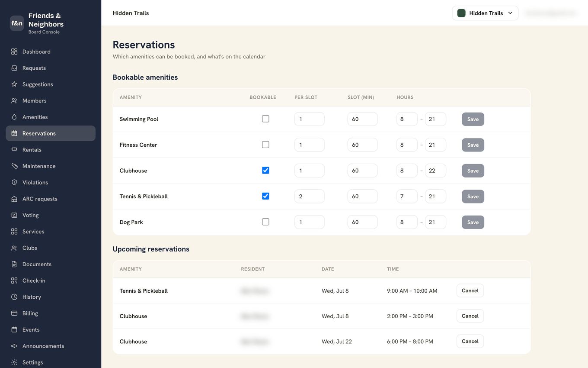
Task: Click the Hidden Trails header title
Action: [131, 13]
